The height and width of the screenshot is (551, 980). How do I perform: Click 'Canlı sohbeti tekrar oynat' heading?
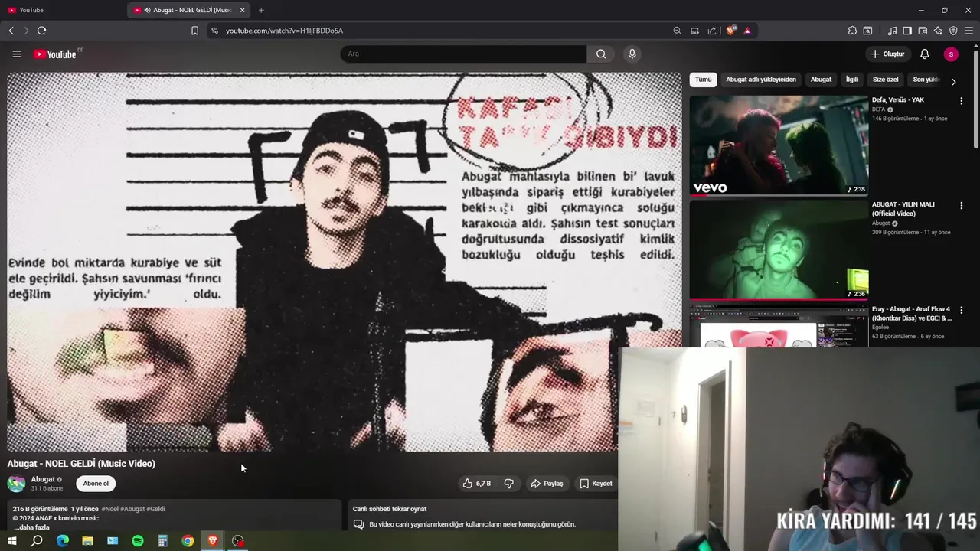(x=390, y=509)
